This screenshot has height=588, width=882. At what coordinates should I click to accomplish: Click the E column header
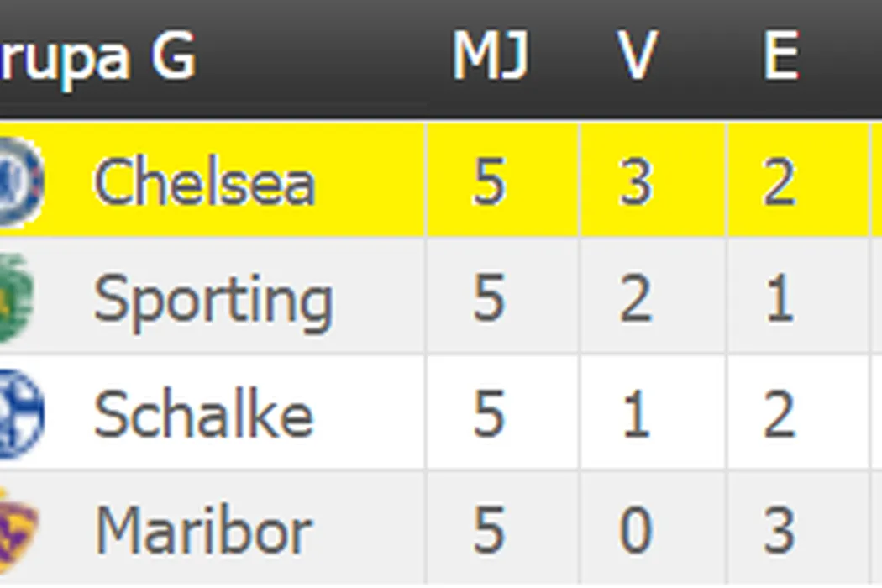tap(780, 57)
